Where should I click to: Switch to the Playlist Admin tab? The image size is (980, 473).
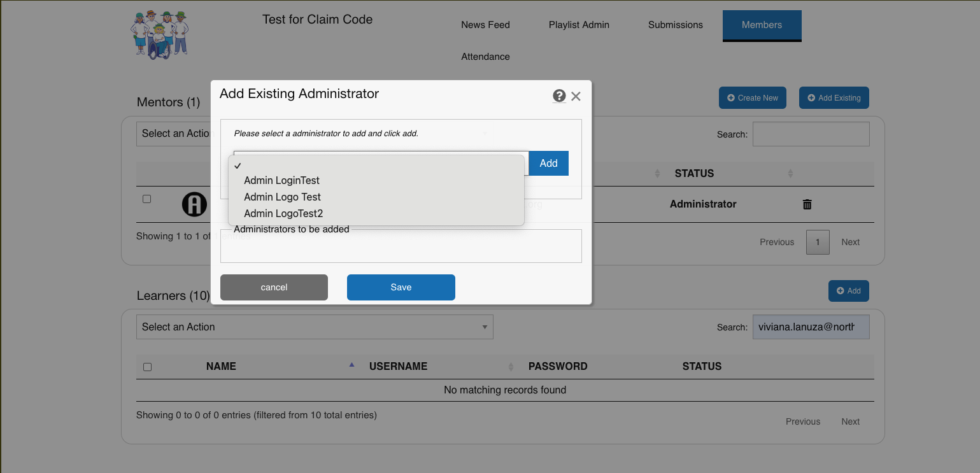[x=579, y=25]
